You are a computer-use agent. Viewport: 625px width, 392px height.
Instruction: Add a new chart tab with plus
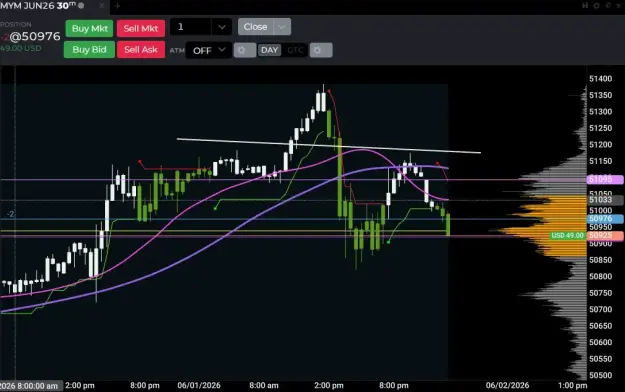pyautogui.click(x=117, y=6)
